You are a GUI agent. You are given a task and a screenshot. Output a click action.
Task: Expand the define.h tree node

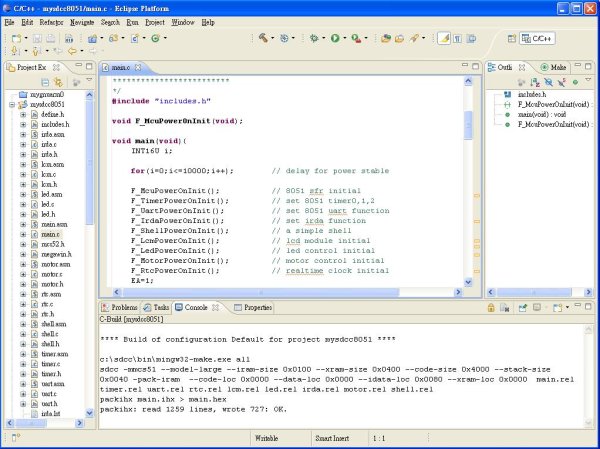(23, 114)
